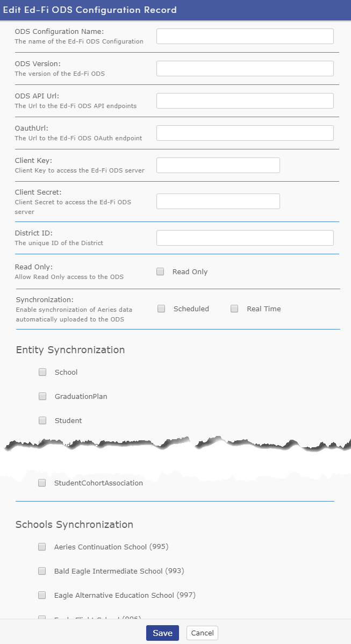351x644 pixels.
Task: Enable the Read Only checkbox
Action: (x=160, y=271)
